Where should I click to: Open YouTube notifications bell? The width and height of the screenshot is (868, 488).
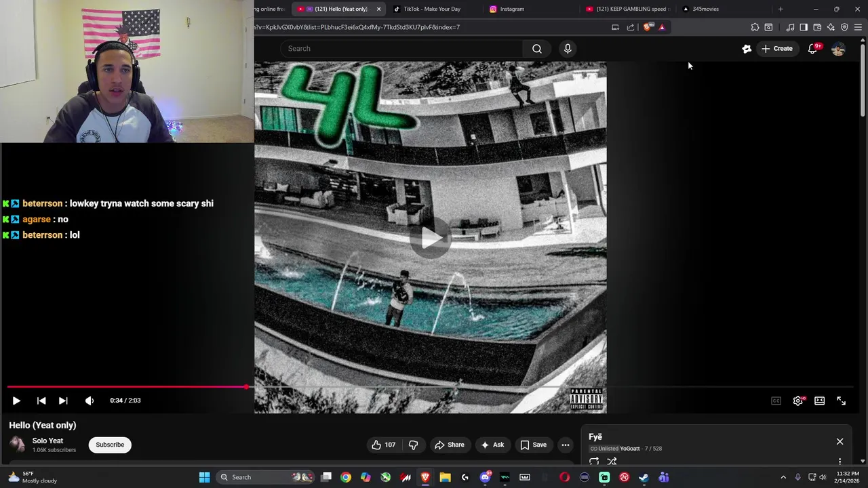tap(813, 48)
